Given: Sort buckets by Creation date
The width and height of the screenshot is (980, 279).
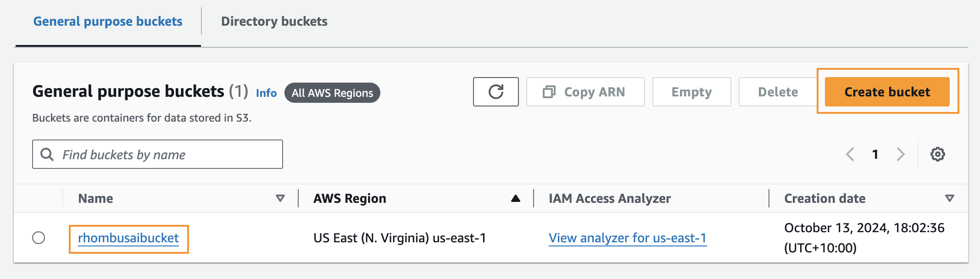Looking at the screenshot, I should 949,198.
